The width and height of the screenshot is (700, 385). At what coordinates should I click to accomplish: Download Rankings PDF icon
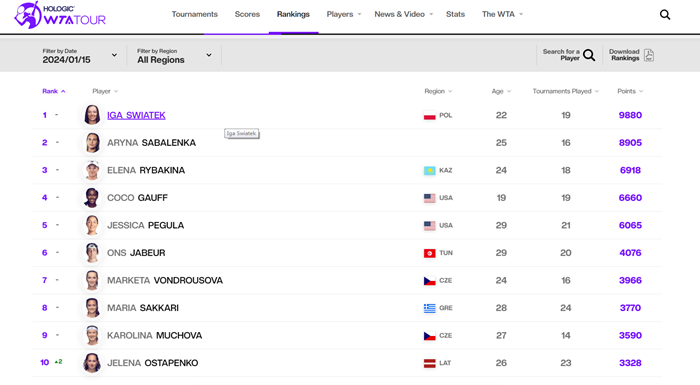[x=649, y=55]
